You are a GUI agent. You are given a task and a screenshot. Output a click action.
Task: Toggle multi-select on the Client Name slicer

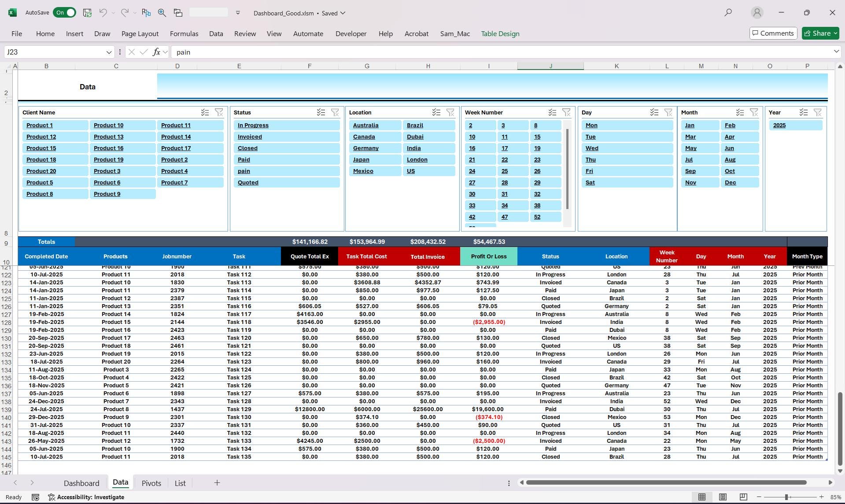tap(205, 113)
